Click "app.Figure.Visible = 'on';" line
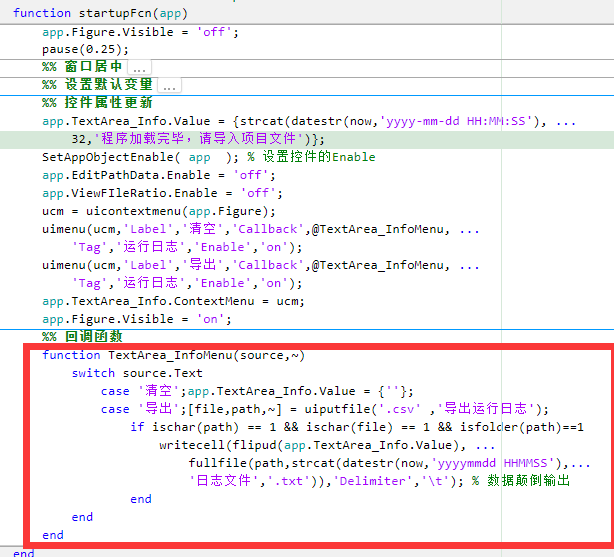 (137, 319)
